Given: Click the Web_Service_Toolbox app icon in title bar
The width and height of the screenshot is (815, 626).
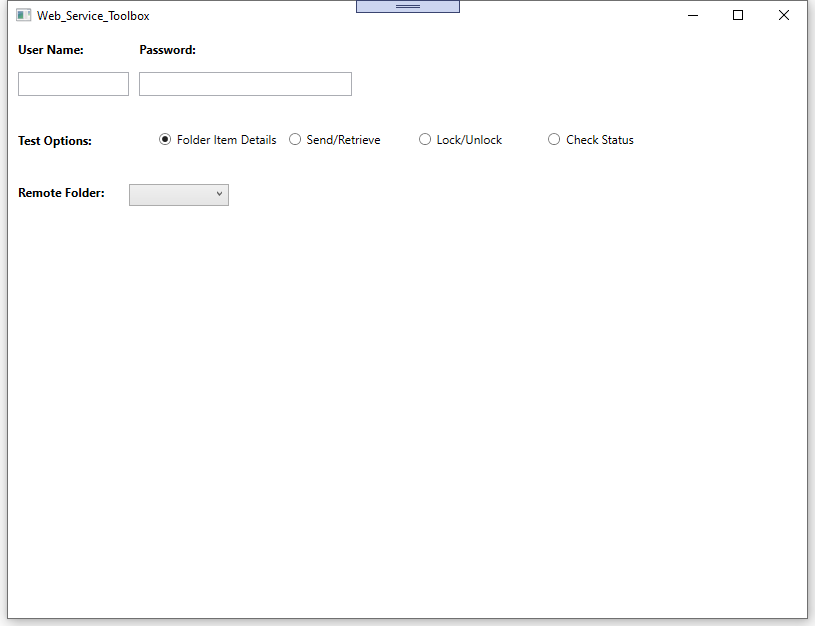Looking at the screenshot, I should click(24, 15).
